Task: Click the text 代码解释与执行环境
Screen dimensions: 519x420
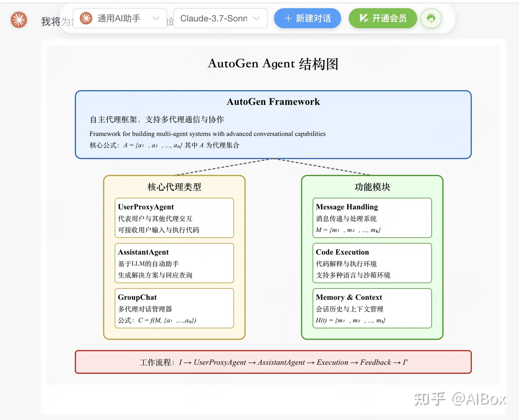Action: click(x=346, y=264)
